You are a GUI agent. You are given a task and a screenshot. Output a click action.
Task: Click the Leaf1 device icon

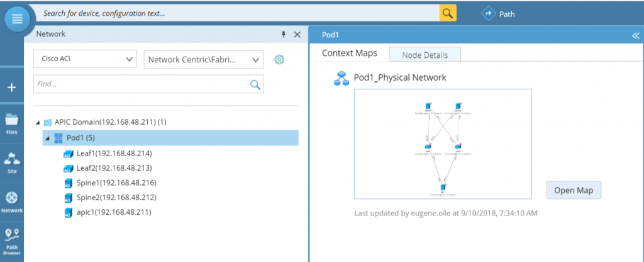click(x=68, y=154)
